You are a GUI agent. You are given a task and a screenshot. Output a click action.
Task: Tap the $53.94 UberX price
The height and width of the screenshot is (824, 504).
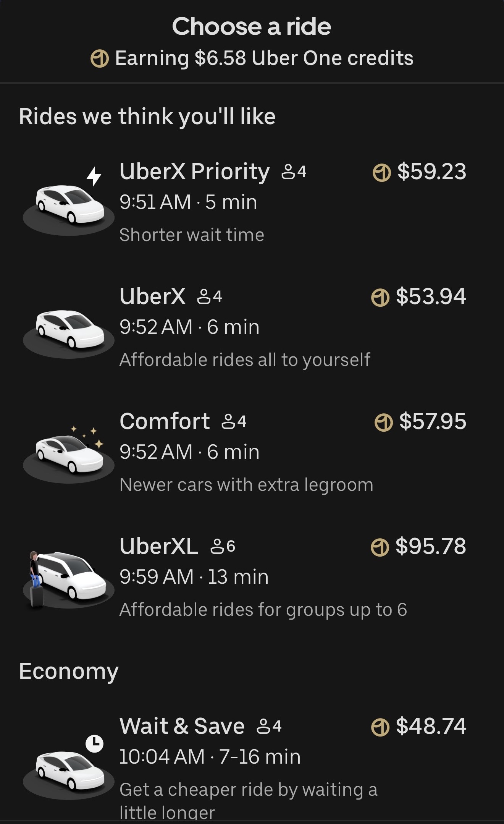(431, 296)
